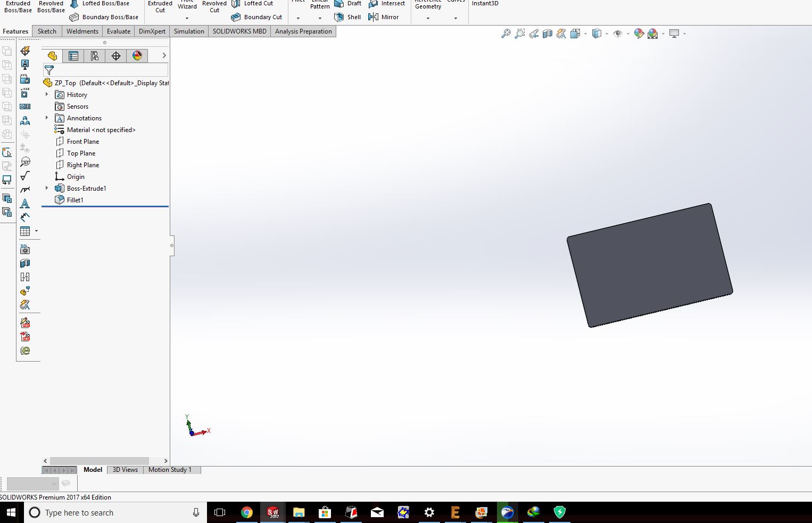
Task: Click the Extruded Cut button
Action: pos(160,6)
